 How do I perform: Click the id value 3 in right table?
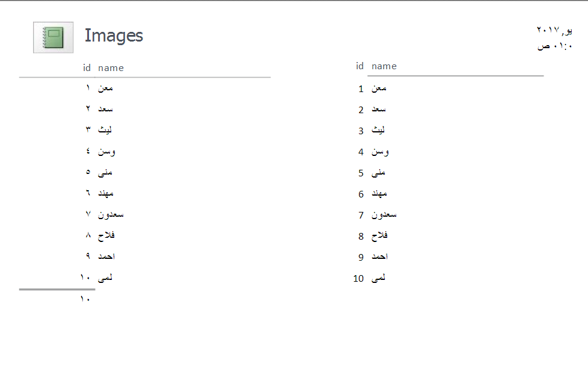coord(361,131)
